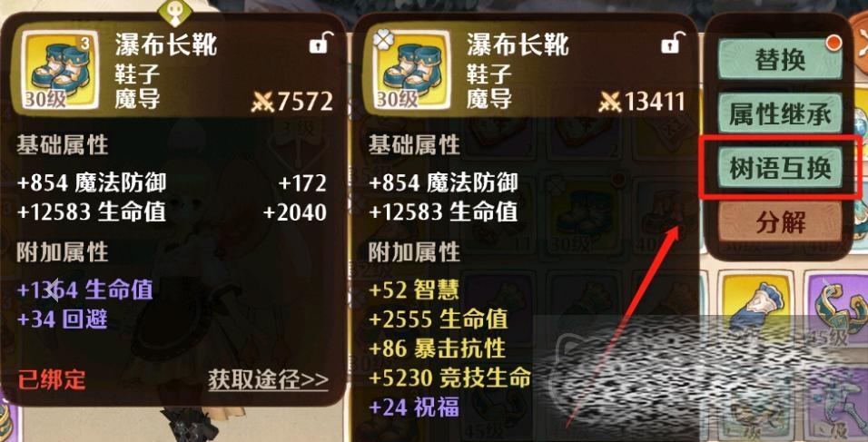Click the 替换 replace button

click(x=780, y=59)
